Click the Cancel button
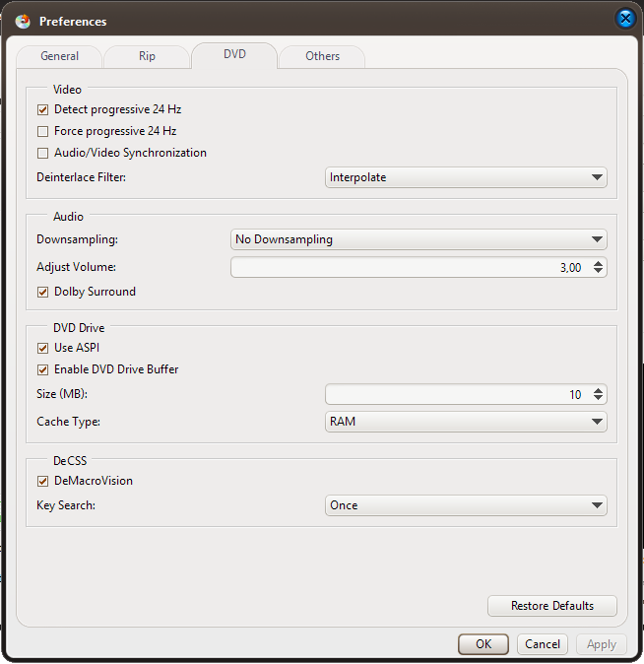Viewport: 644px width, 664px height. pos(543,644)
